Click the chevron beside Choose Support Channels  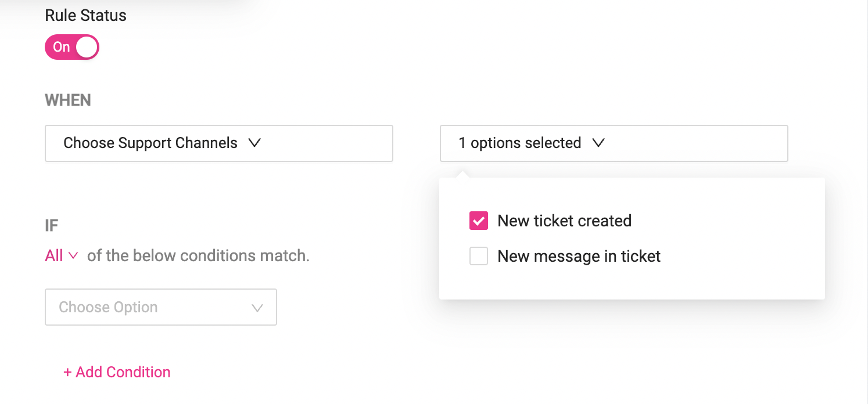(254, 143)
